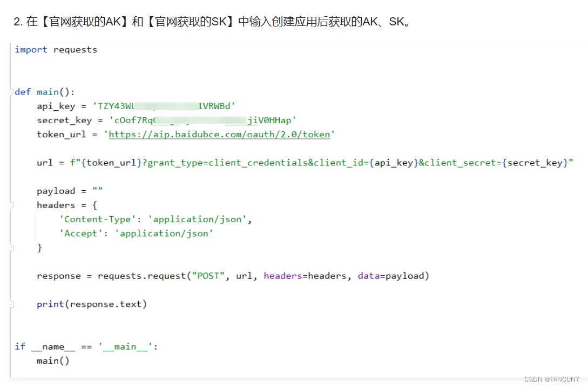Click the Accept application/json header entry
588x387 pixels.
[135, 233]
